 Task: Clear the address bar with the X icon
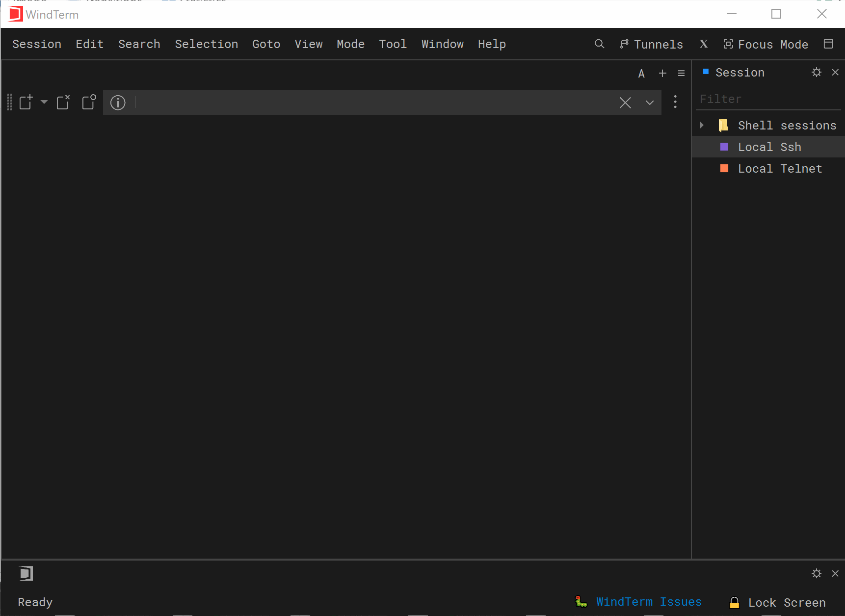[625, 103]
